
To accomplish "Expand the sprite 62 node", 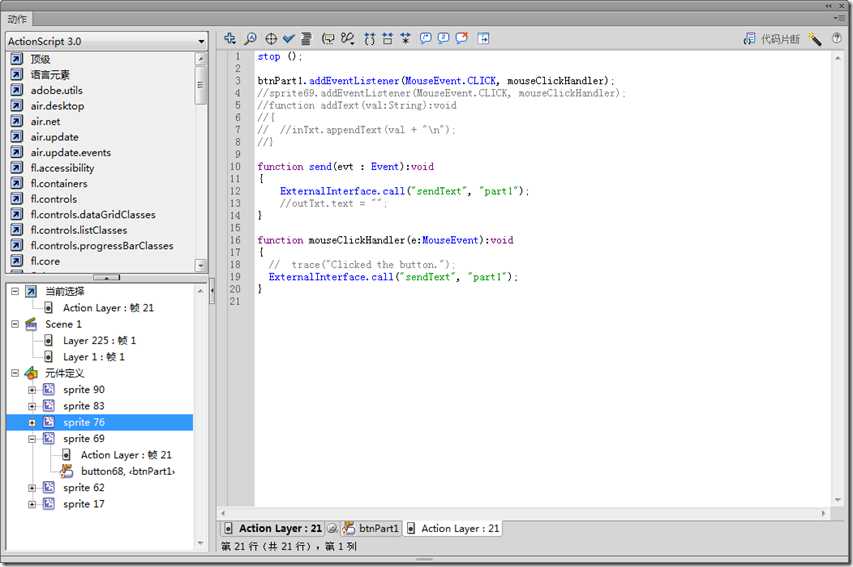I will point(32,488).
